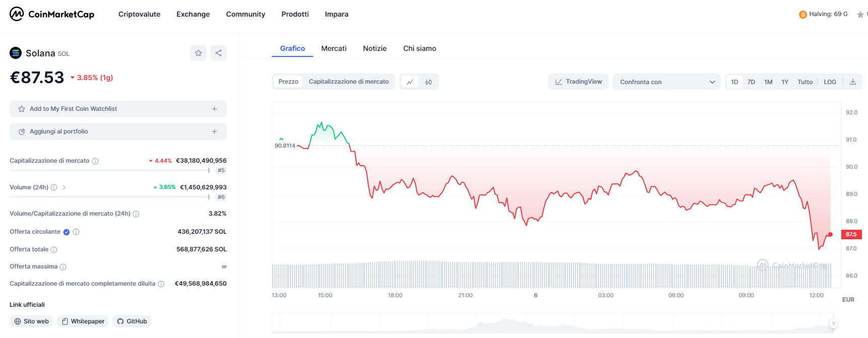Click Aggiungi al portfolio row
The width and height of the screenshot is (868, 338).
[x=118, y=131]
